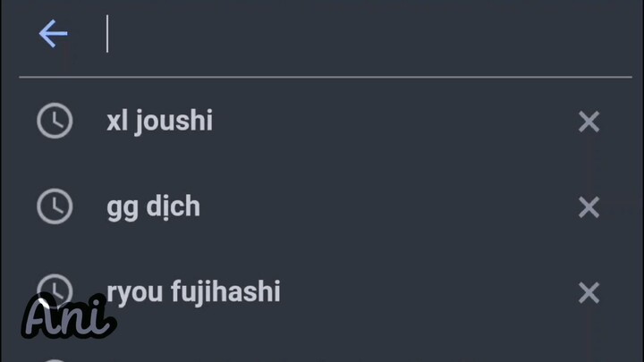644x362 pixels.
Task: Tap the blue back arrow
Action: pyautogui.click(x=54, y=35)
